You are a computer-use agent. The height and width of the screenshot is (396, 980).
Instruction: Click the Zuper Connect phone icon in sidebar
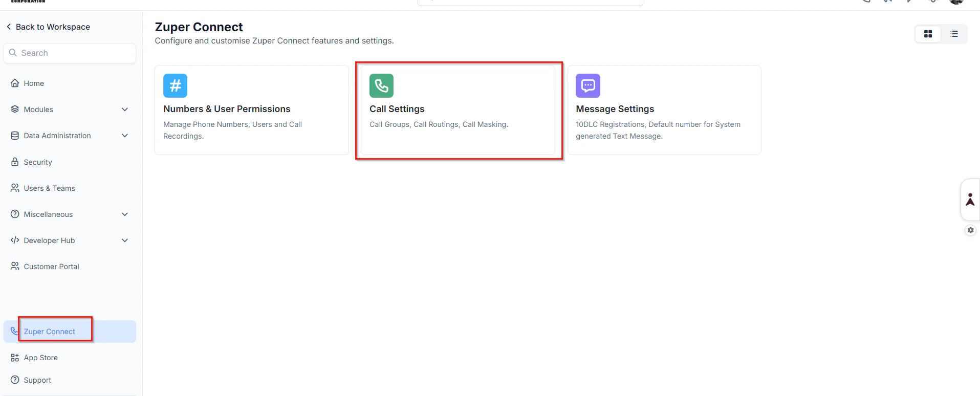pyautogui.click(x=14, y=331)
